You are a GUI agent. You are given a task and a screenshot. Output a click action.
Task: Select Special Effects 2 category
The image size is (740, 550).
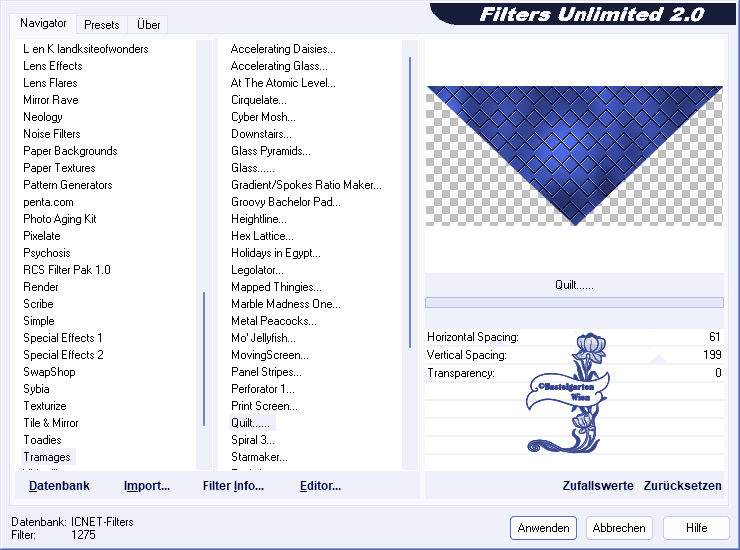[63, 355]
